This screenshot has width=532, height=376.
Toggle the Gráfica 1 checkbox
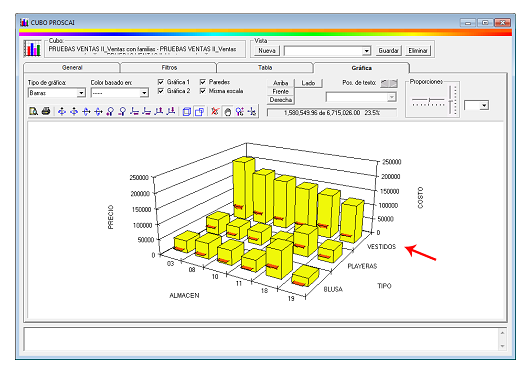(161, 82)
